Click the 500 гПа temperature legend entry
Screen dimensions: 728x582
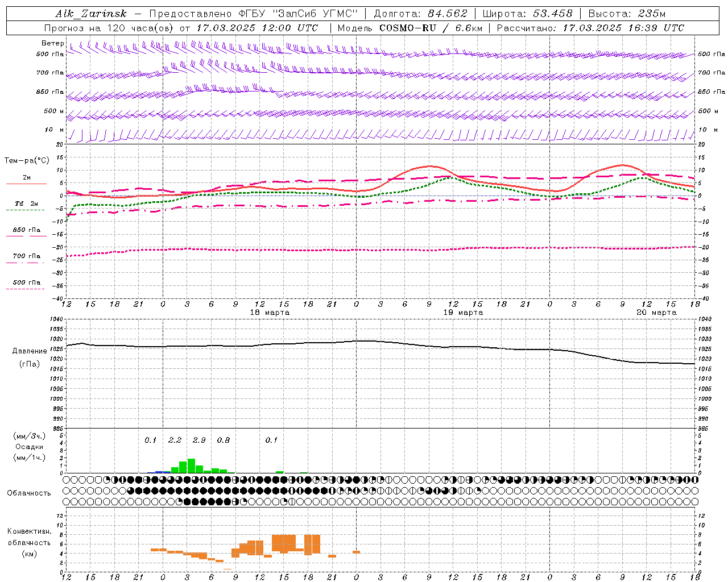pyautogui.click(x=27, y=282)
